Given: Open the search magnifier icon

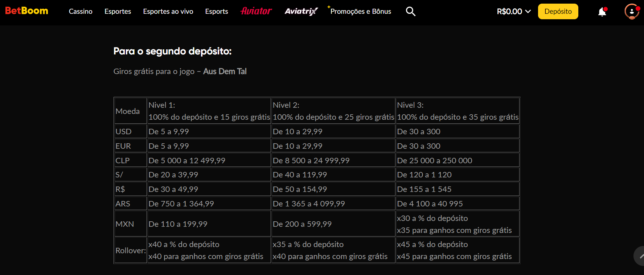Looking at the screenshot, I should 411,11.
